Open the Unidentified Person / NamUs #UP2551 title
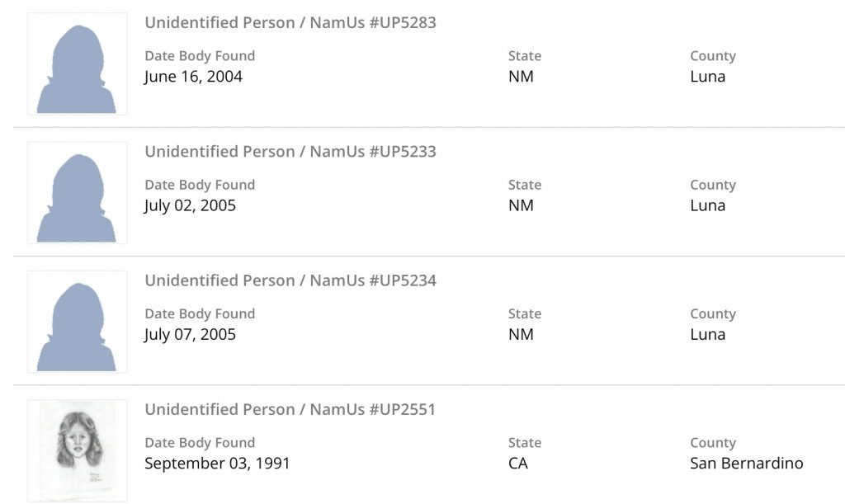845x504 pixels. (290, 409)
